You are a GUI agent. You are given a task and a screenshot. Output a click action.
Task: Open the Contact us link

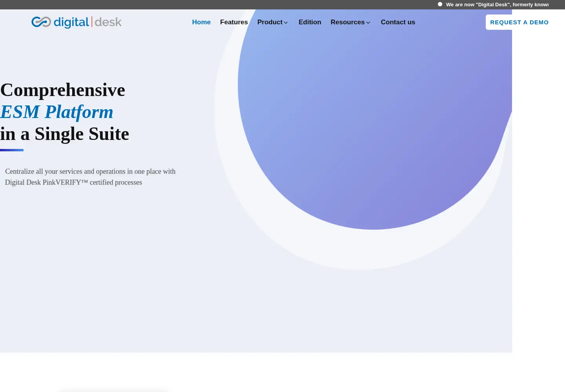(398, 22)
